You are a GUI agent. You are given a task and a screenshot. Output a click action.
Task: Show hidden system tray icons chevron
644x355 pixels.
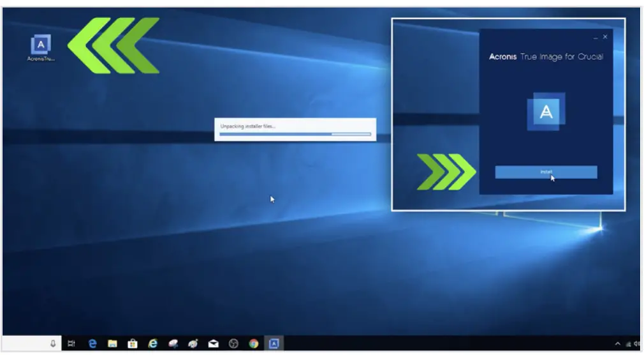[617, 344]
